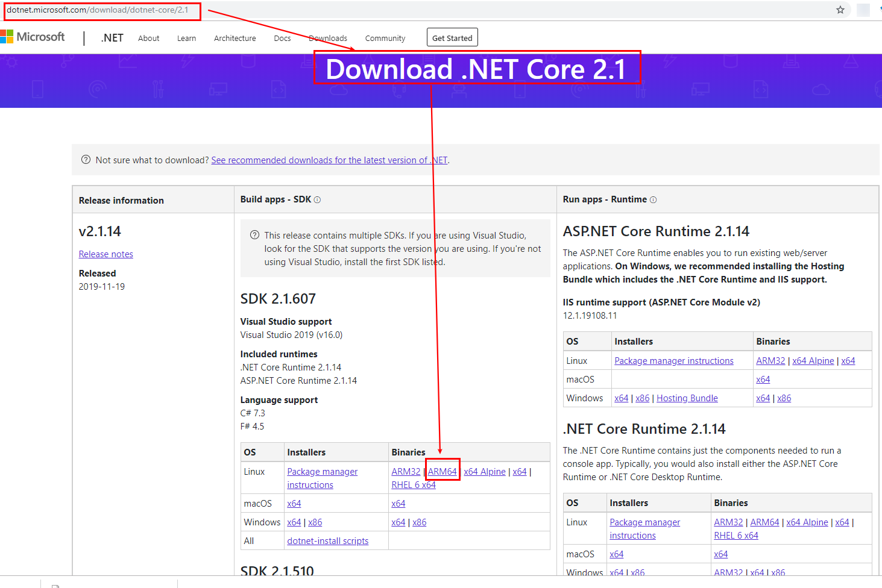Click the Microsoft logo

[x=33, y=37]
